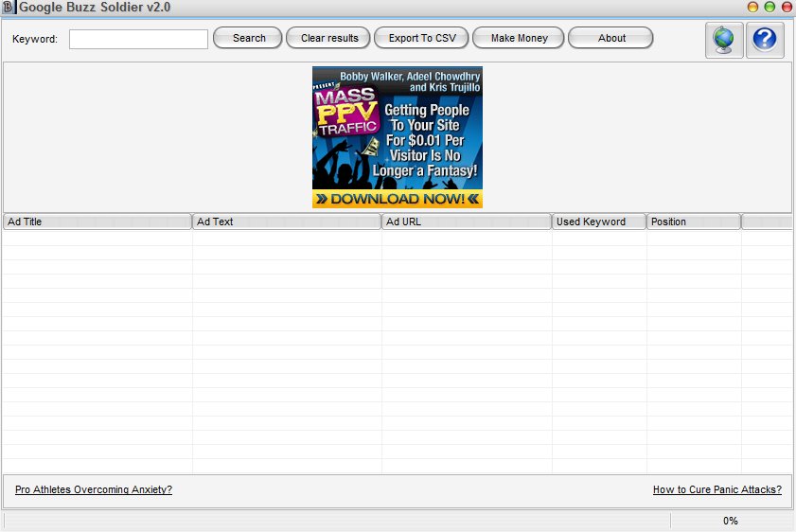This screenshot has height=532, width=796.
Task: Click the Make Money button
Action: (x=519, y=38)
